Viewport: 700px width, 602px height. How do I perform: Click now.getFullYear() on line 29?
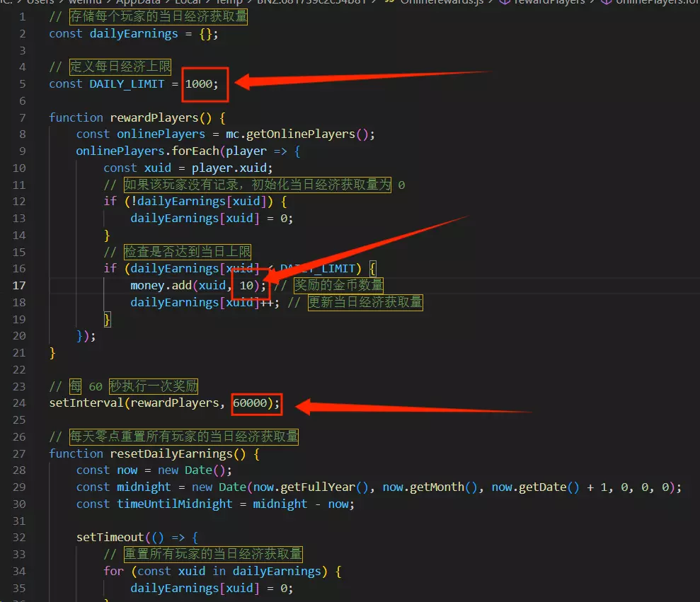(311, 487)
